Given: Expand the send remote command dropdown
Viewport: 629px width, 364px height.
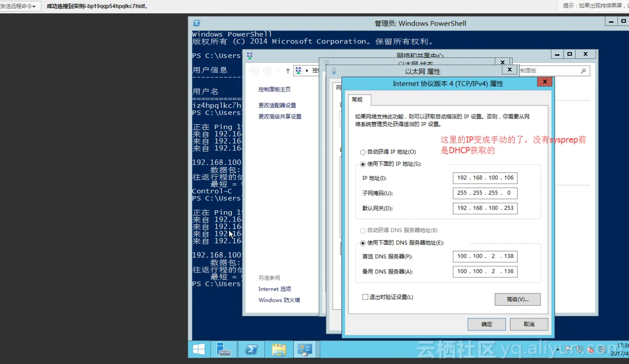Looking at the screenshot, I should coord(19,6).
